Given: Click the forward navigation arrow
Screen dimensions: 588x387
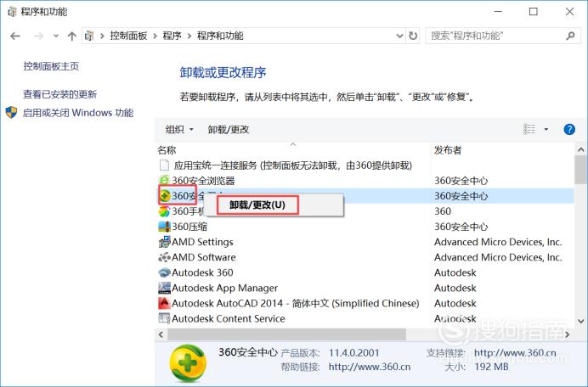Looking at the screenshot, I should coord(38,36).
